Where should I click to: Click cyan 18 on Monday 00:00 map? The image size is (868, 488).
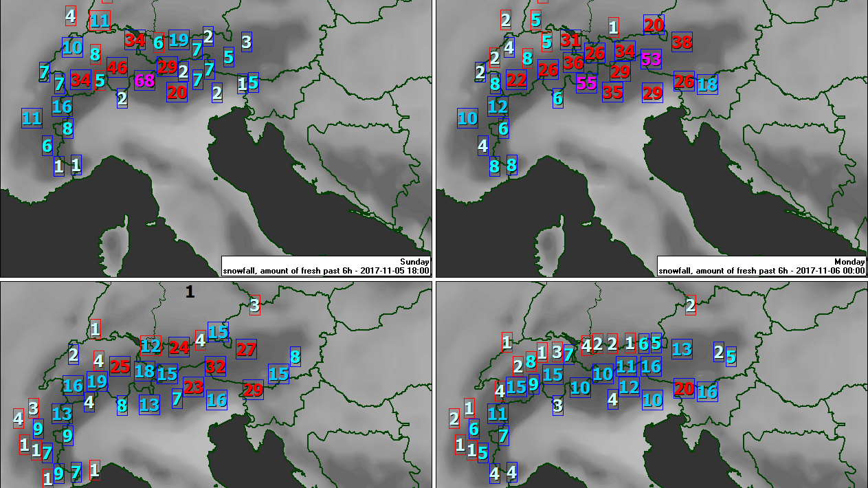[x=707, y=85]
